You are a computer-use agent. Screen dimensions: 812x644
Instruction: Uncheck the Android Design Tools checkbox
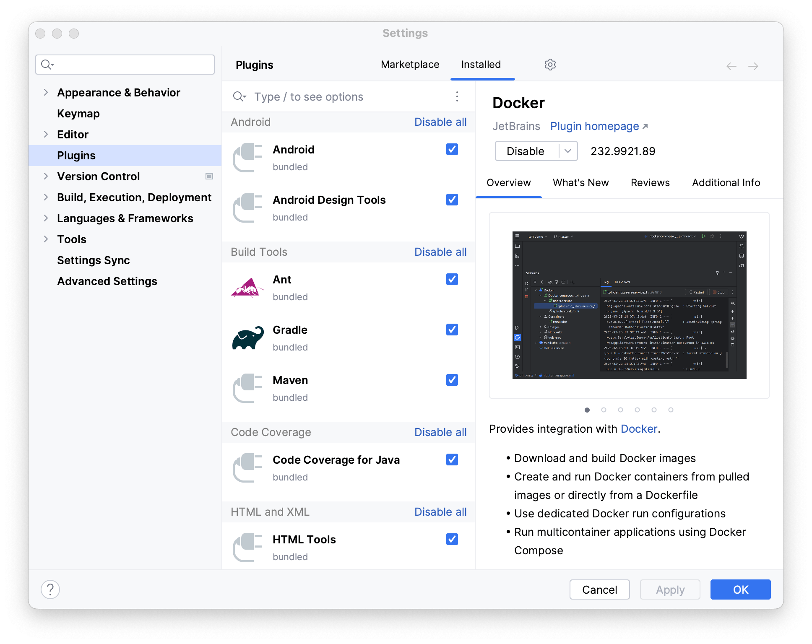point(452,200)
